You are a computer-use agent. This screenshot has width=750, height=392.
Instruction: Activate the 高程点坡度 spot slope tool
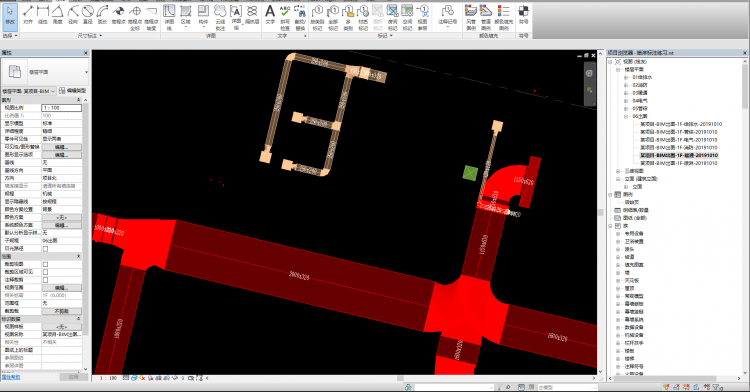click(x=151, y=18)
